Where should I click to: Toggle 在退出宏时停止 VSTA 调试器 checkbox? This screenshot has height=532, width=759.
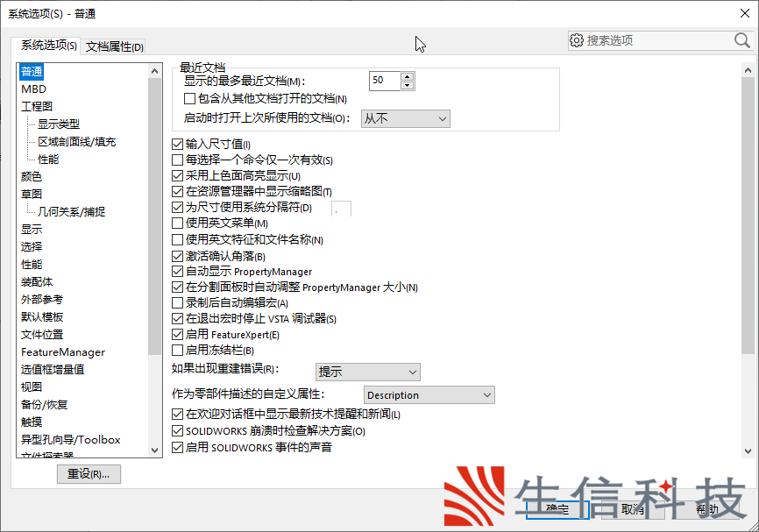point(177,318)
